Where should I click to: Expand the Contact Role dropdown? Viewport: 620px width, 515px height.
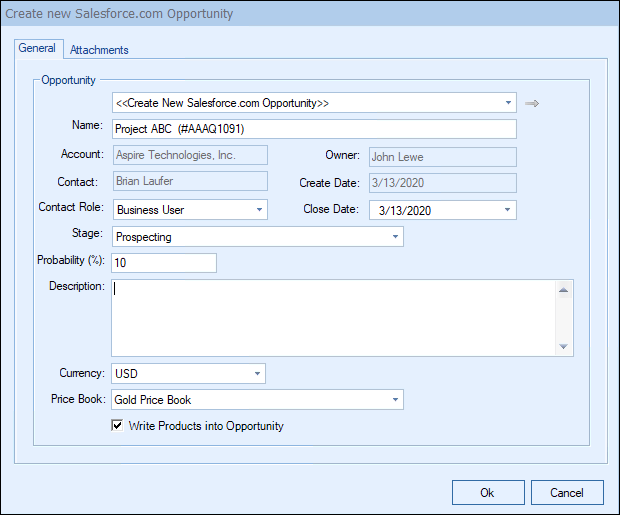point(259,210)
